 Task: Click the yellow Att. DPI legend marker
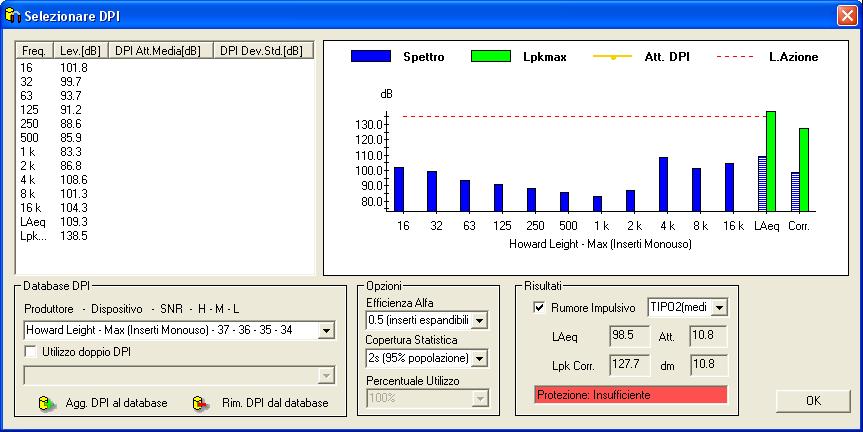613,56
